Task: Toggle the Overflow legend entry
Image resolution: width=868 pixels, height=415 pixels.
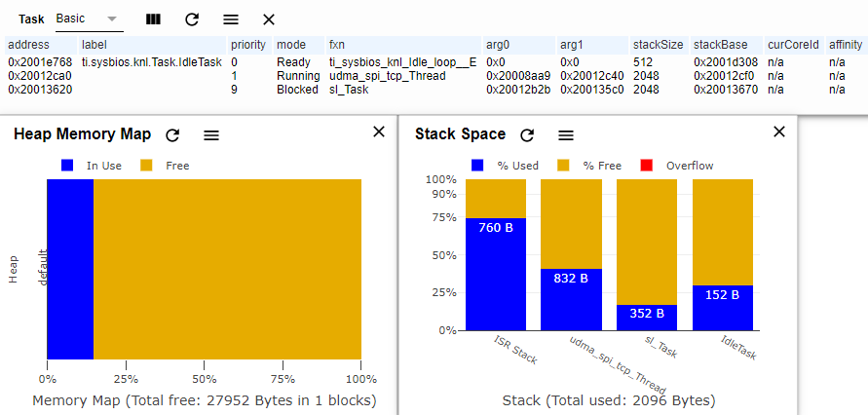Action: point(676,166)
